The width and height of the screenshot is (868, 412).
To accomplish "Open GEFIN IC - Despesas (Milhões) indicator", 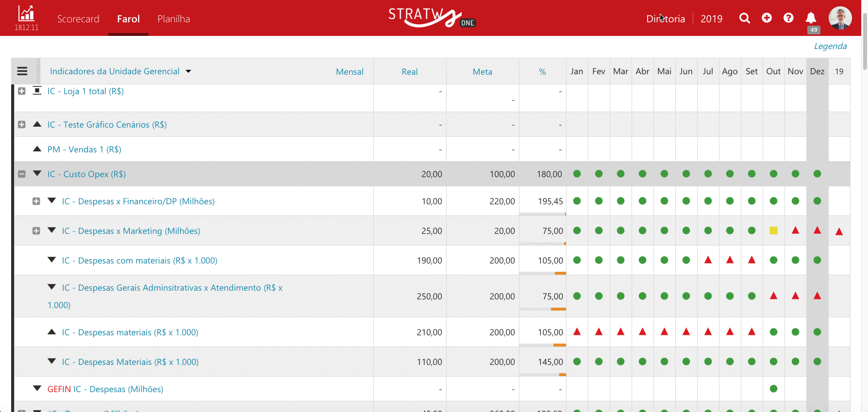I will (105, 389).
